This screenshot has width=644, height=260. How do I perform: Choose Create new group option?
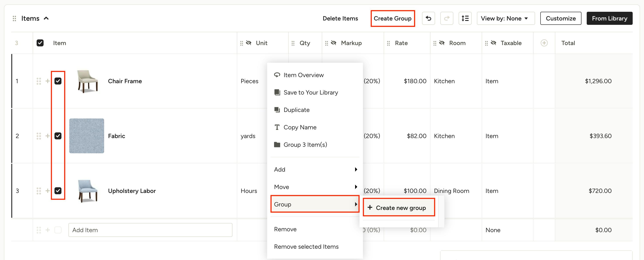click(x=398, y=208)
